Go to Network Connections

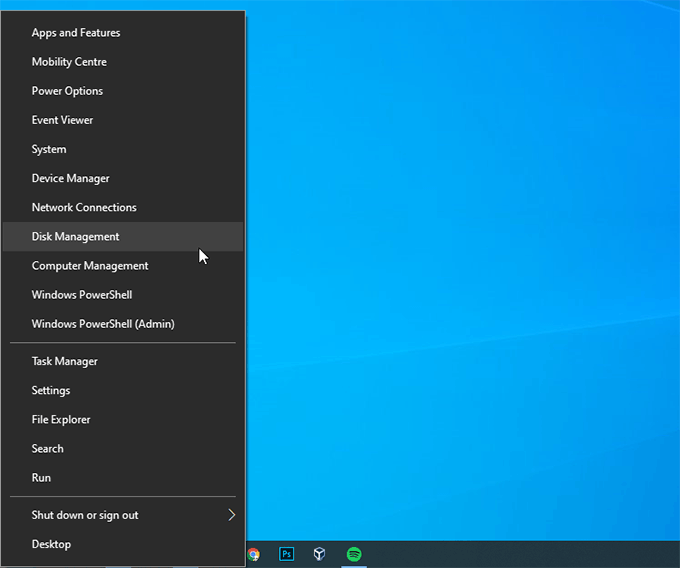click(x=84, y=207)
